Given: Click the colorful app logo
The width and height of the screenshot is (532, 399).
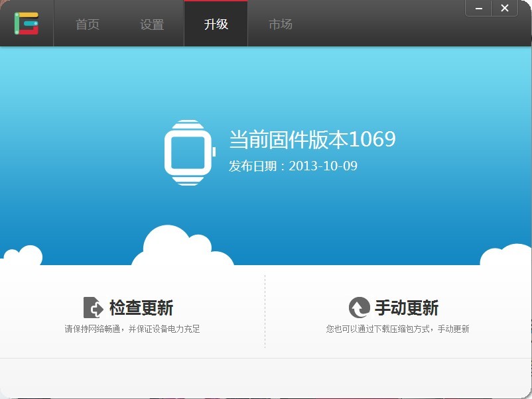Looking at the screenshot, I should (27, 24).
